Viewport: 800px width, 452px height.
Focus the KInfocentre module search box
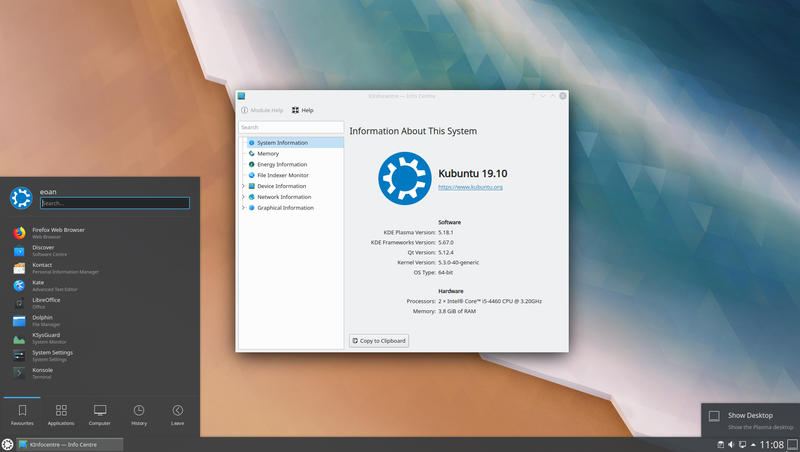pos(291,128)
